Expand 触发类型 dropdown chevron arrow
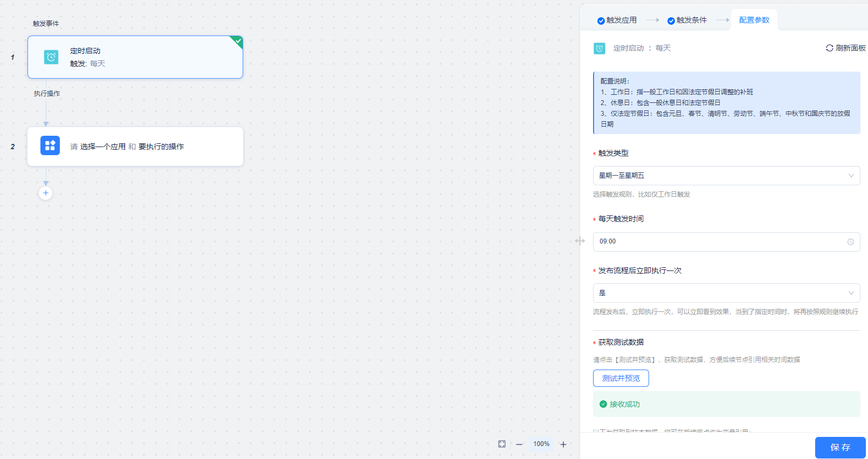Viewport: 868px width, 459px height. tap(851, 176)
